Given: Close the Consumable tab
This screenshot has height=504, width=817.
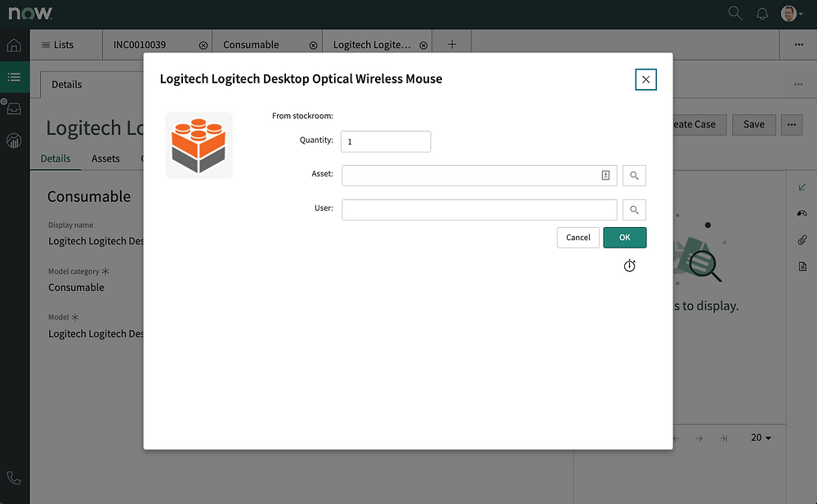Looking at the screenshot, I should [313, 46].
